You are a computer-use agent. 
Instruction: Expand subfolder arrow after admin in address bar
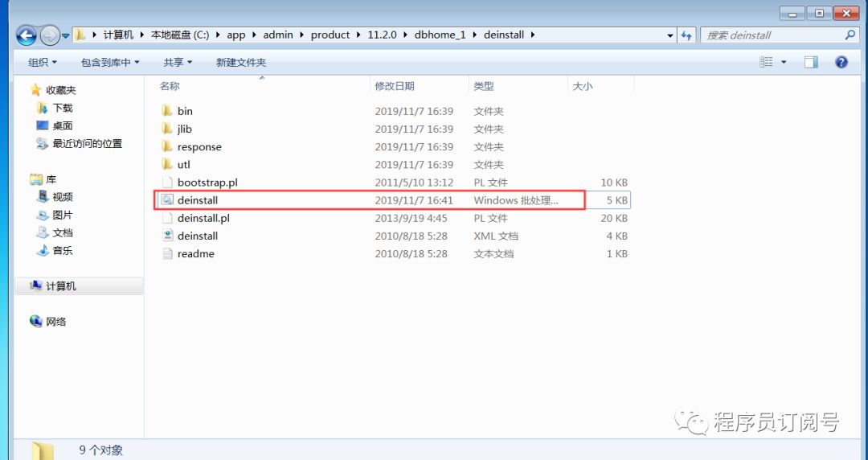click(x=301, y=35)
